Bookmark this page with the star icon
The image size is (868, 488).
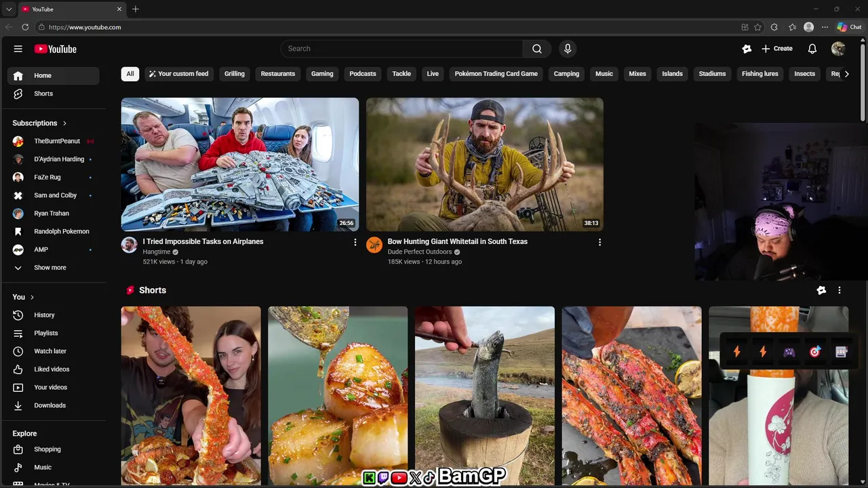[757, 27]
